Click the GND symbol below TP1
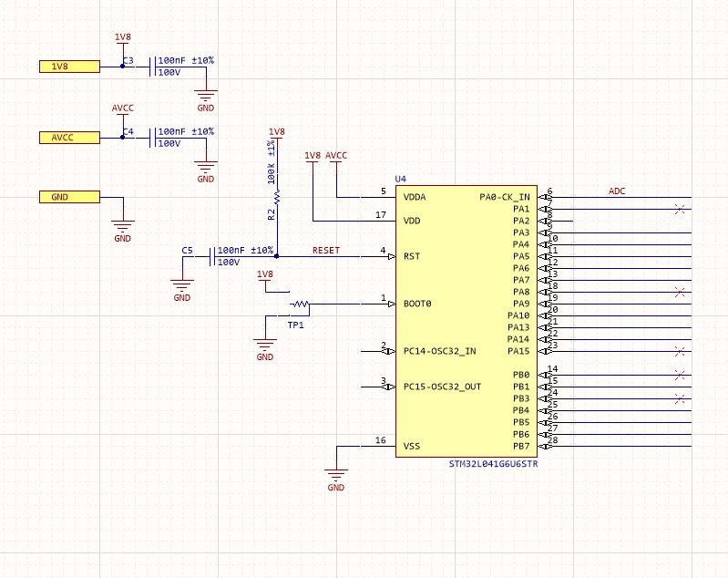Image resolution: width=728 pixels, height=578 pixels. (x=265, y=346)
